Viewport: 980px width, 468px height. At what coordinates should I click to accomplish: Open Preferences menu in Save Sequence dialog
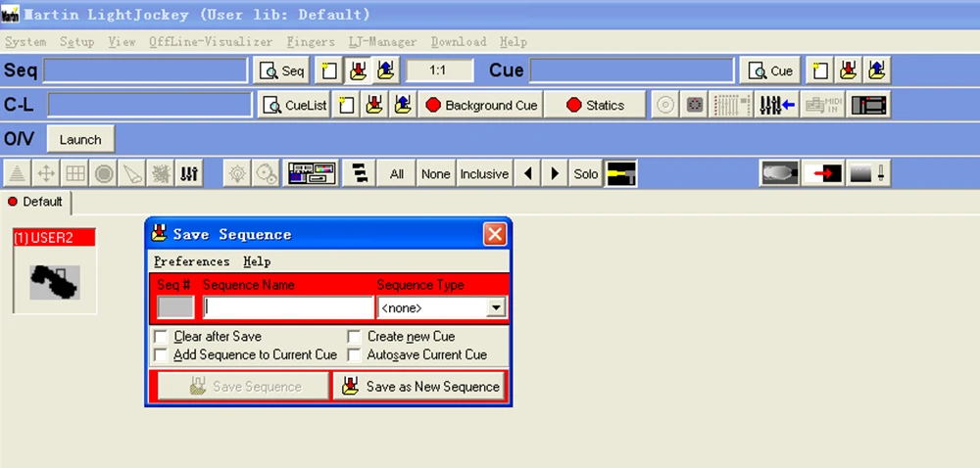[x=191, y=261]
